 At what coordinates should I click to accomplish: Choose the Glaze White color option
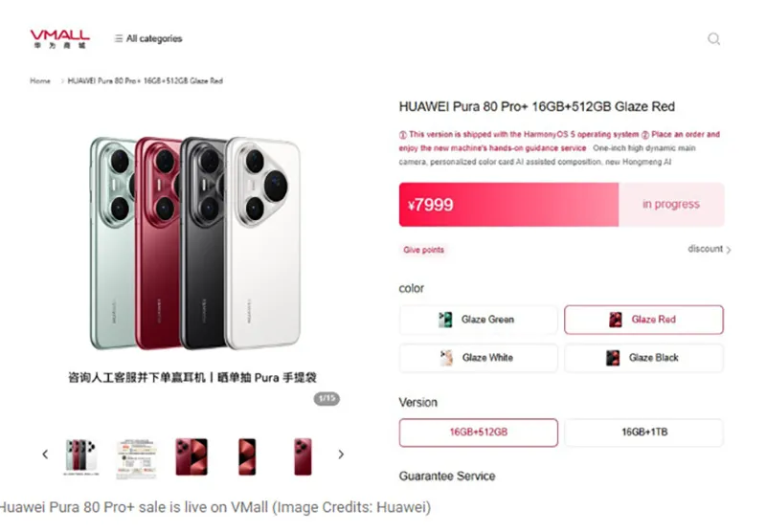[478, 358]
